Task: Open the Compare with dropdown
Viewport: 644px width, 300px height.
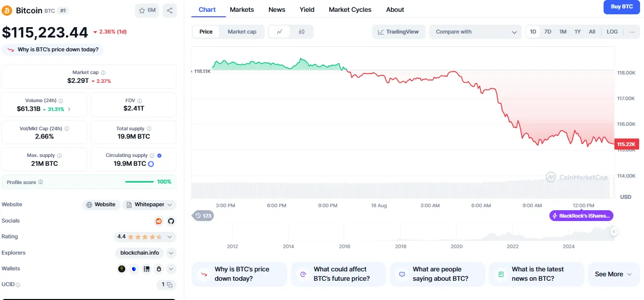Action: [475, 32]
